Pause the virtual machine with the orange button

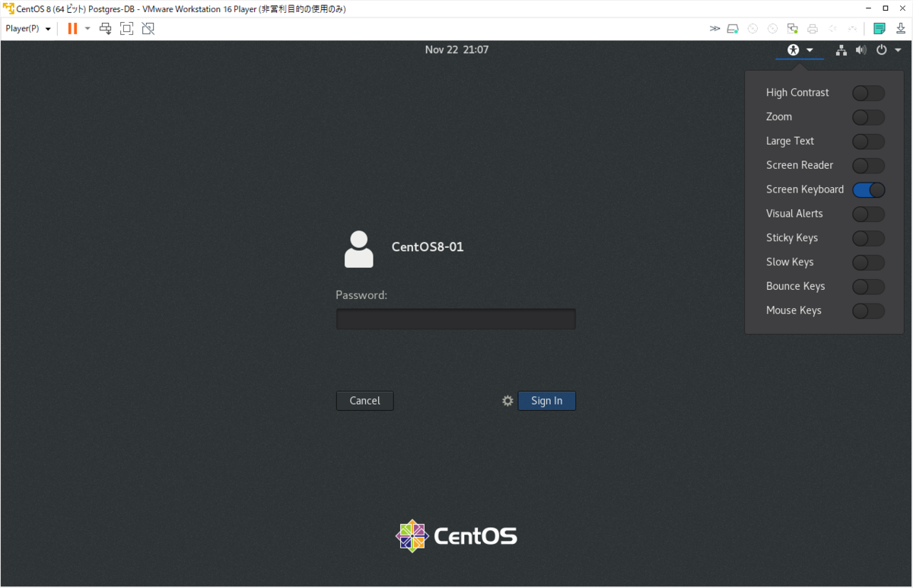(72, 28)
